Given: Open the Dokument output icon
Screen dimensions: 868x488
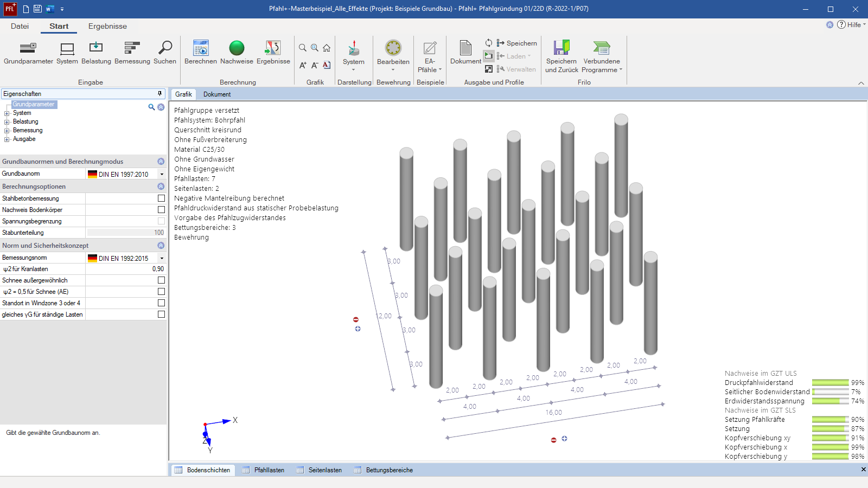Looking at the screenshot, I should pyautogui.click(x=465, y=48).
